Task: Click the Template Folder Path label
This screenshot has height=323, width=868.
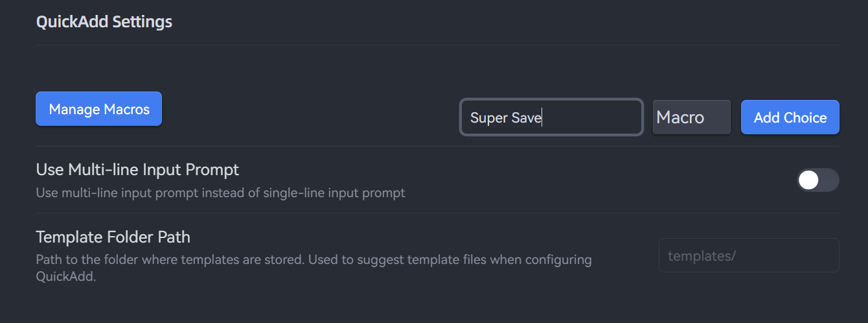Action: coord(113,237)
